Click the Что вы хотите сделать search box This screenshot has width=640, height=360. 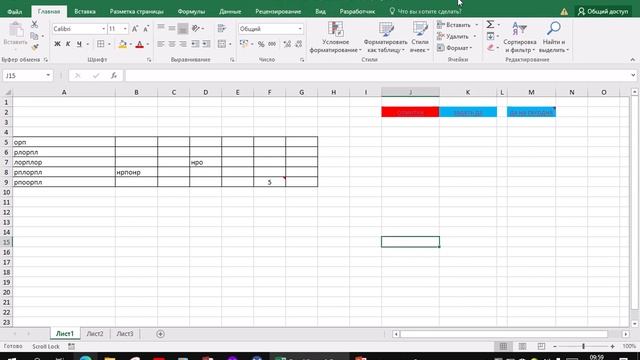(x=425, y=11)
